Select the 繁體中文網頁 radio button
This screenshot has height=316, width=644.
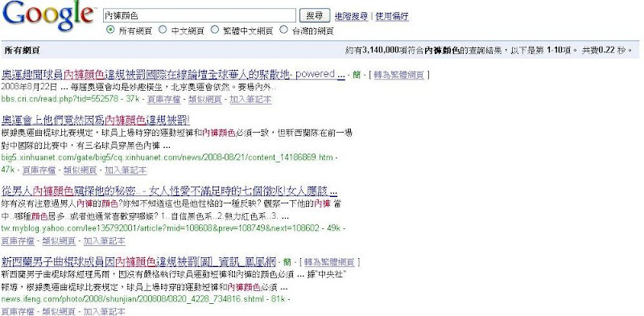pos(215,30)
